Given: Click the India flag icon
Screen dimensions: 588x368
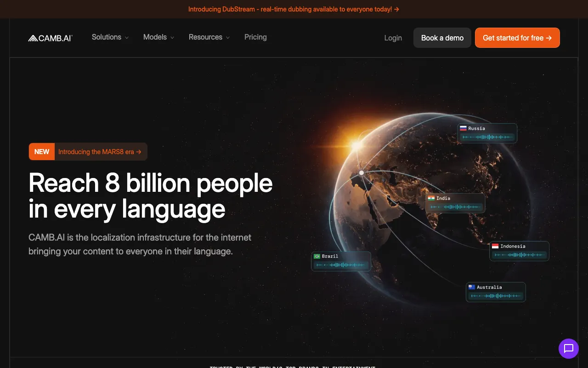Looking at the screenshot, I should (431, 198).
